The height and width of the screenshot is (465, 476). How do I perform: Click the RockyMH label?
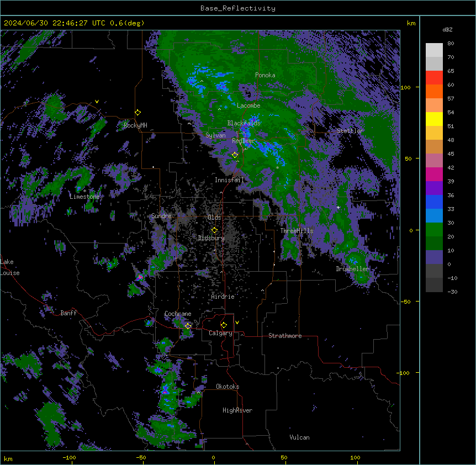point(135,125)
